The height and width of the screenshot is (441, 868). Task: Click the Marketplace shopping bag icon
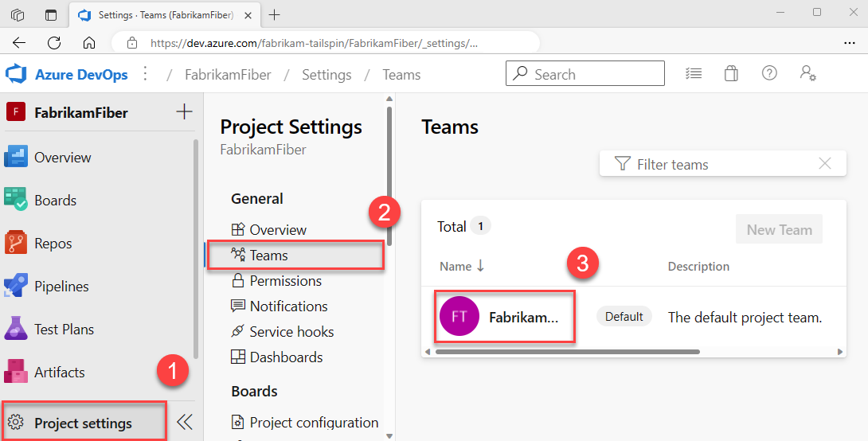point(731,74)
